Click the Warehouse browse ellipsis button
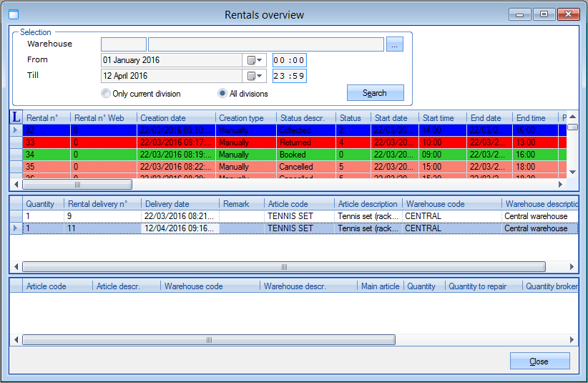This screenshot has height=383, width=588. 395,44
